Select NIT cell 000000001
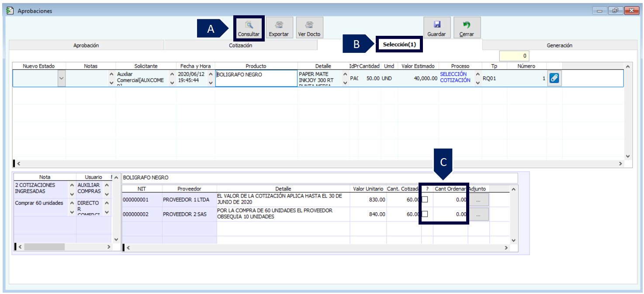644x294 pixels. [142, 200]
